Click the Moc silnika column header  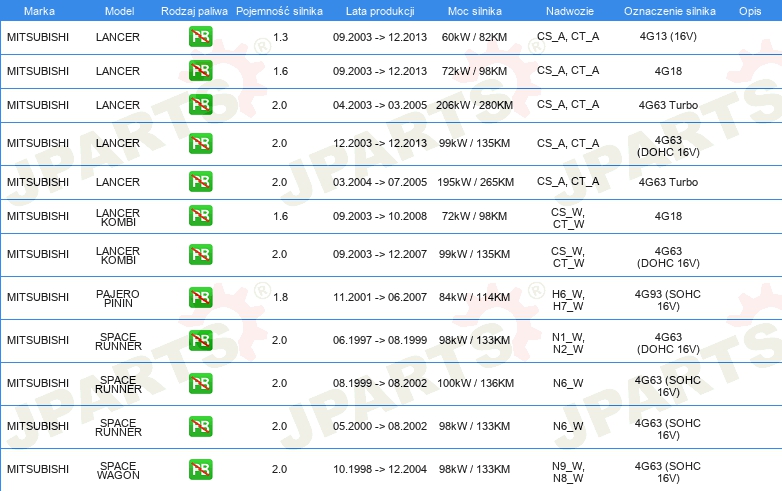coord(475,11)
